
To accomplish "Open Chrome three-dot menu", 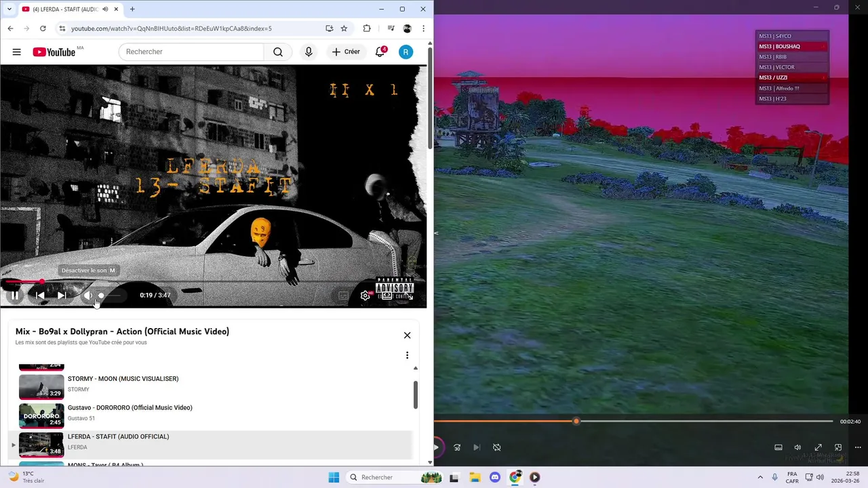I will [x=423, y=28].
